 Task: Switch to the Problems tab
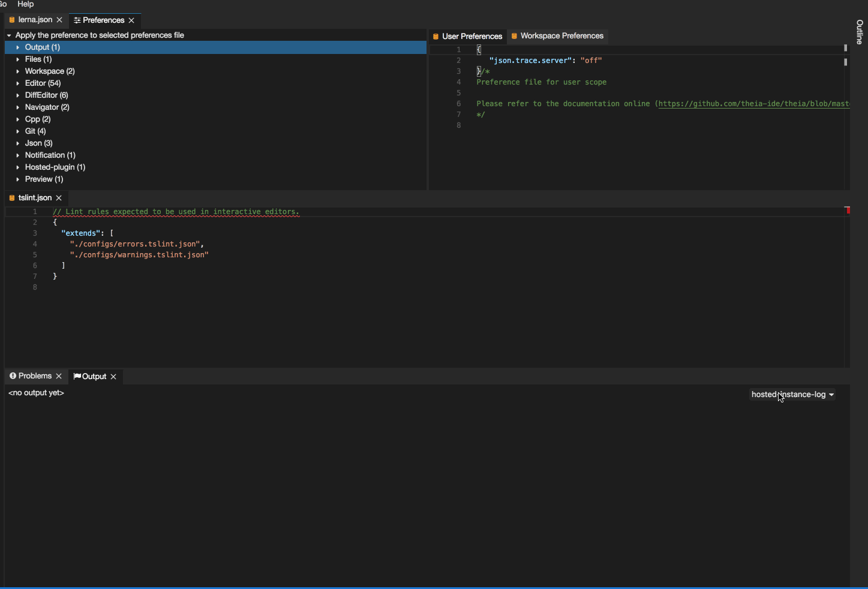[x=33, y=376]
